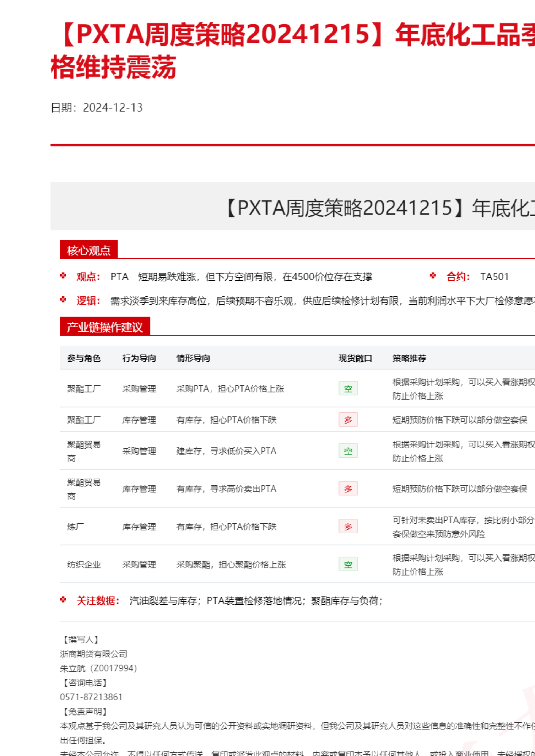
Task: Click the red bullet beside 观点
Action: [x=63, y=276]
